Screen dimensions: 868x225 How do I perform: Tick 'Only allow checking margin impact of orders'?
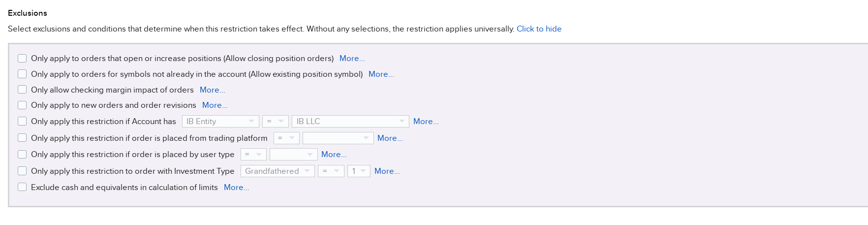point(22,90)
